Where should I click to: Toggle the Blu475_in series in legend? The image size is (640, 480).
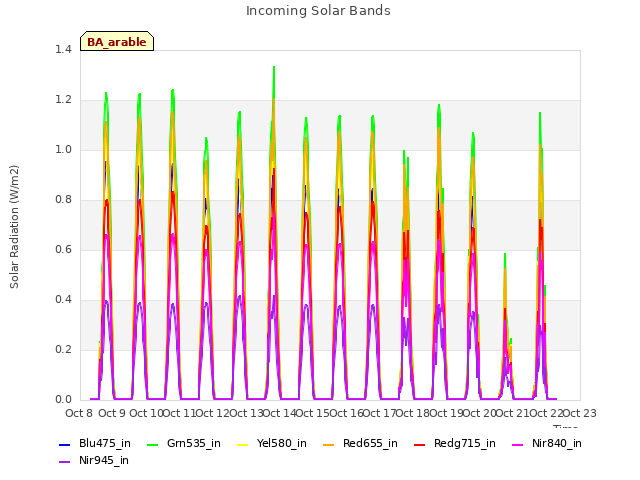[x=95, y=444]
